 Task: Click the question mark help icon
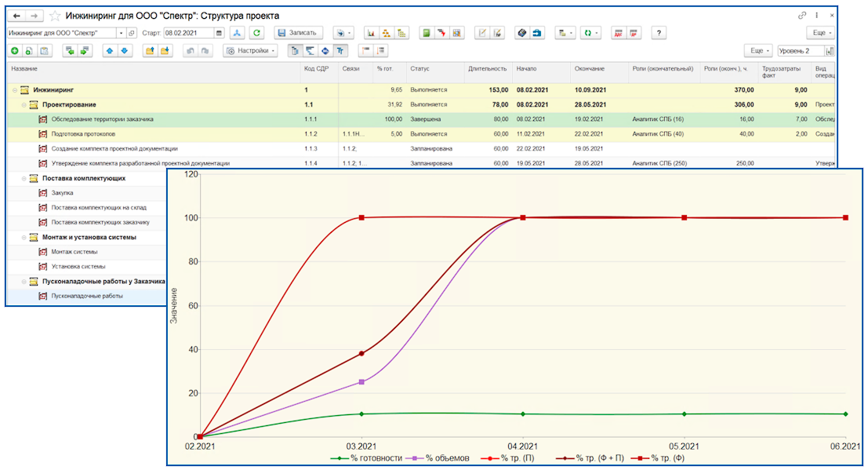click(659, 33)
